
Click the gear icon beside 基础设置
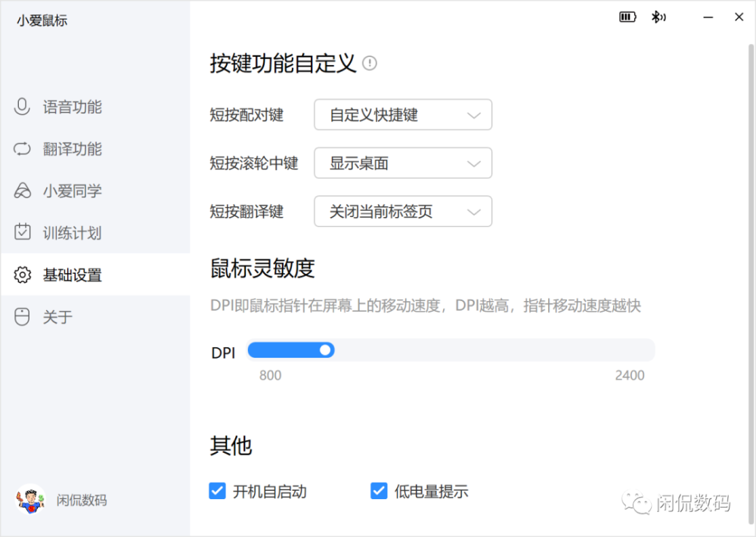point(22,275)
